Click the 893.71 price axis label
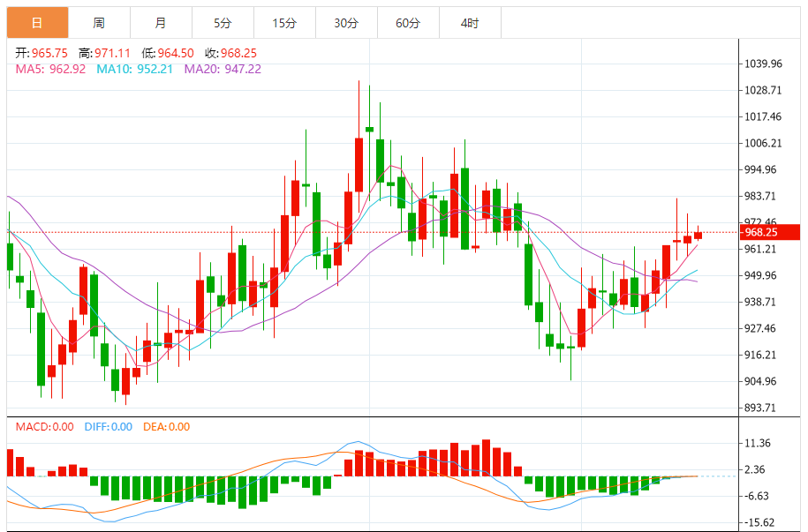The width and height of the screenshot is (808, 532). click(x=760, y=408)
